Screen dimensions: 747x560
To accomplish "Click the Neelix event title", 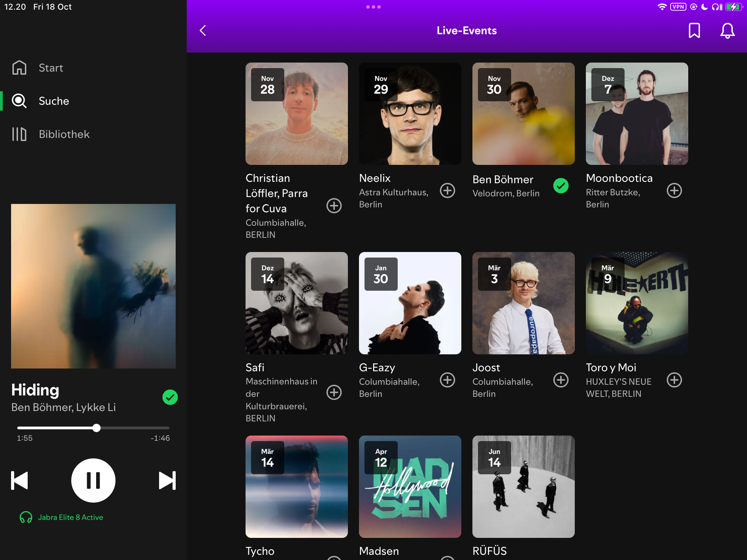I will pyautogui.click(x=375, y=178).
